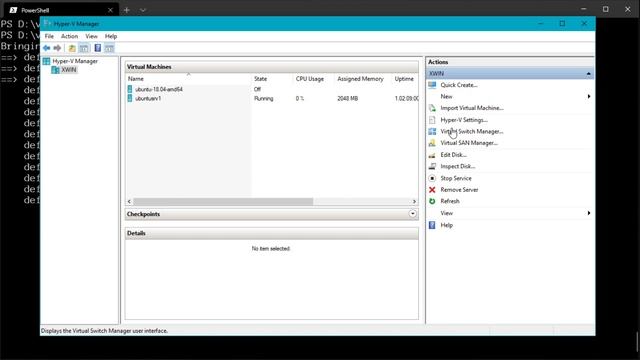Close the PowerShell tab
The height and width of the screenshot is (360, 640).
110,10
